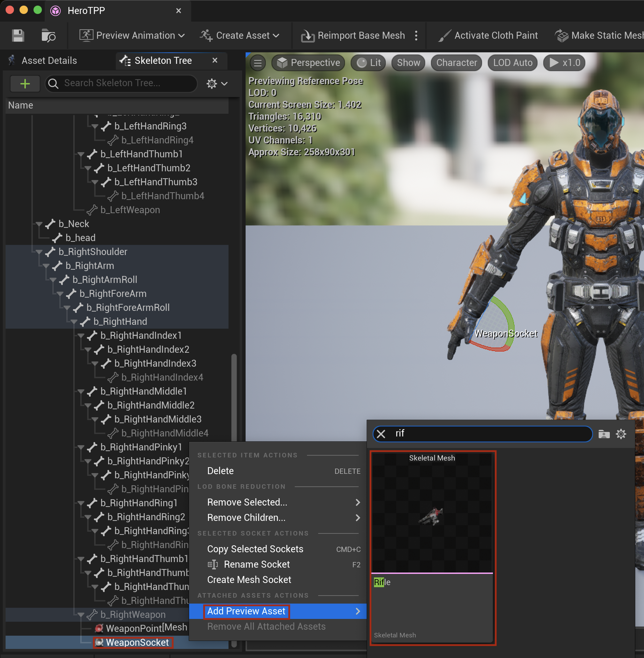Viewport: 644px width, 658px height.
Task: Click b_RightHandMiddle4 bone icon
Action: click(113, 433)
